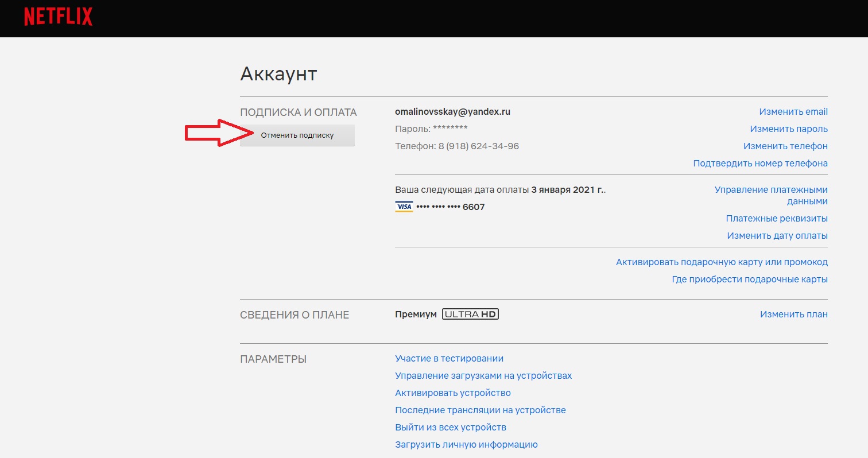Click the 3 января 2021 г. payment date
Image resolution: width=868 pixels, height=458 pixels.
tap(568, 190)
